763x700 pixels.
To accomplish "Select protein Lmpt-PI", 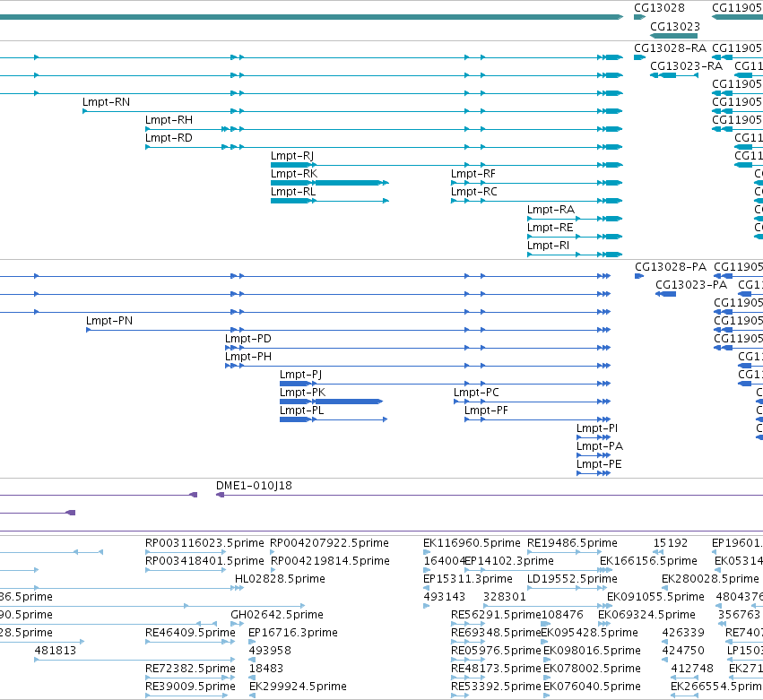I will point(596,428).
